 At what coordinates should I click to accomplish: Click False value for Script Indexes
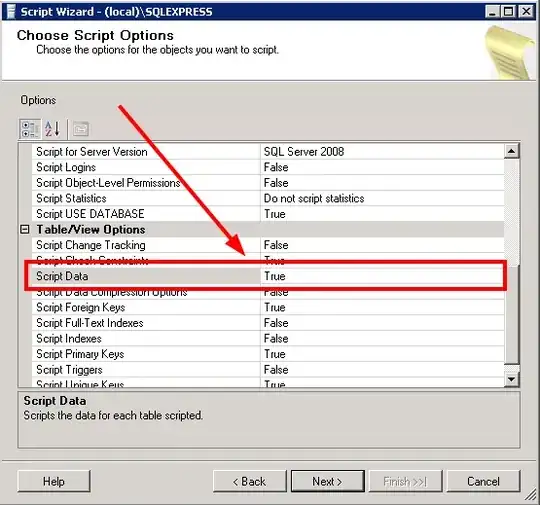(276, 338)
